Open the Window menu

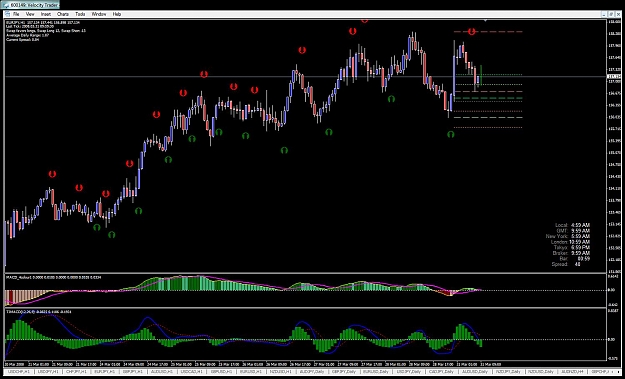(x=99, y=14)
